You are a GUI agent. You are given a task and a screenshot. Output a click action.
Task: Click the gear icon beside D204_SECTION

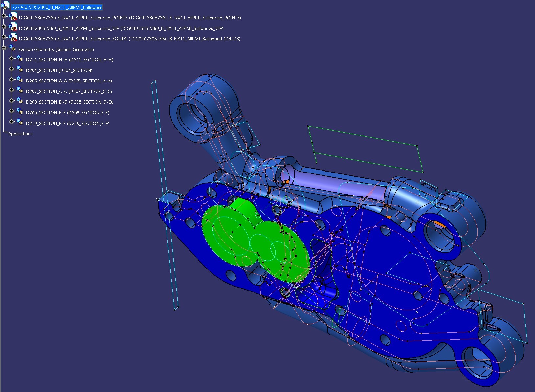(x=20, y=69)
